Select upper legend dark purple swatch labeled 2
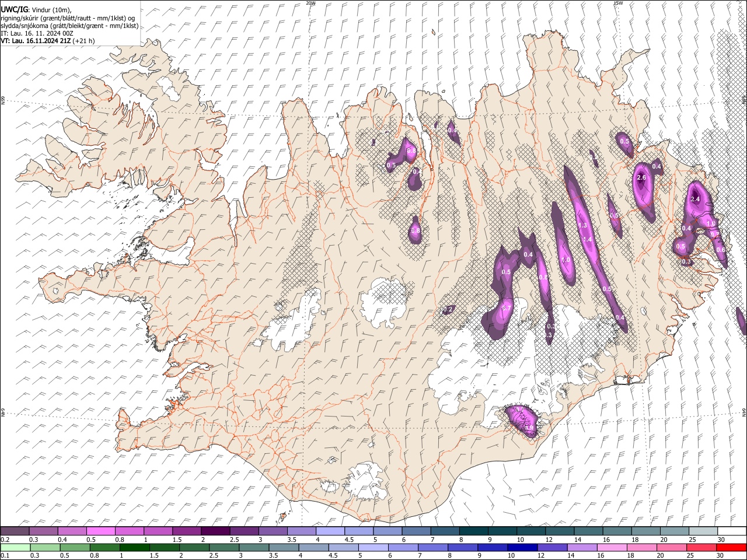 point(215,531)
